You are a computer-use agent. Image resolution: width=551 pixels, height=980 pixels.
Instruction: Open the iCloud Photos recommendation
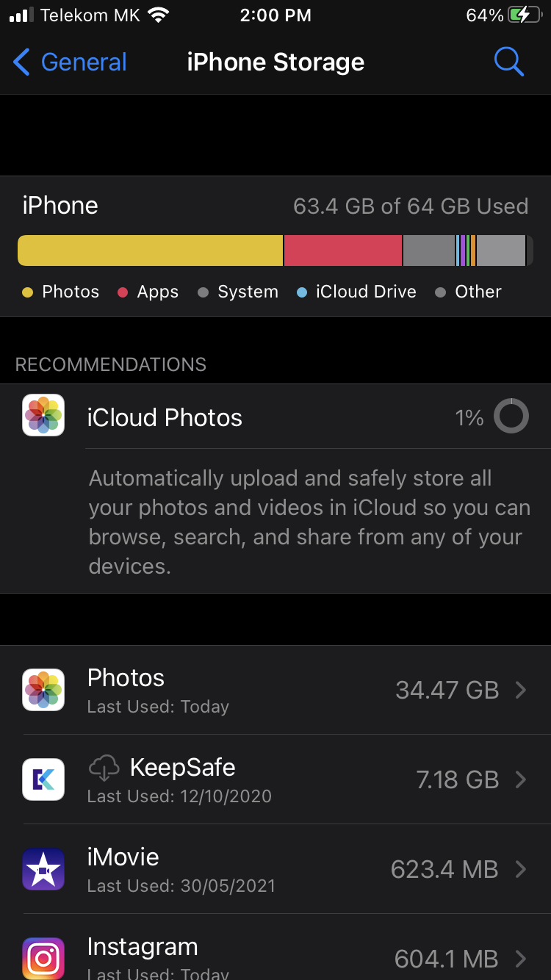[165, 417]
